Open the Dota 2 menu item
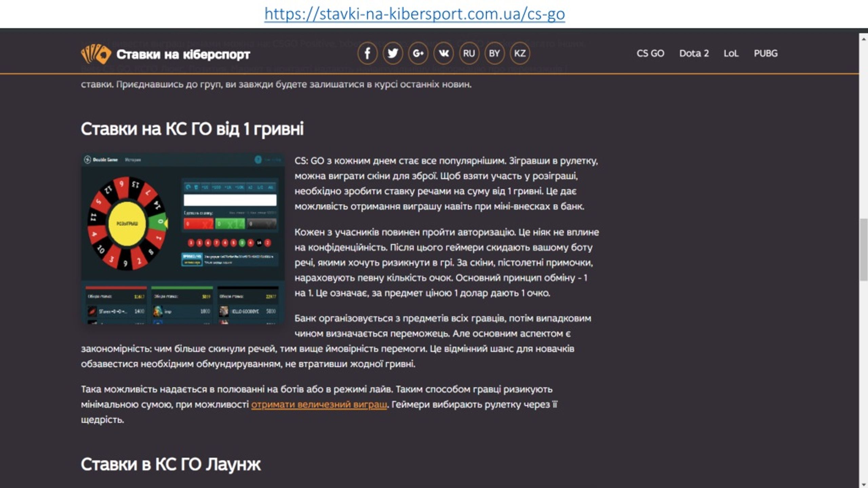 [694, 53]
